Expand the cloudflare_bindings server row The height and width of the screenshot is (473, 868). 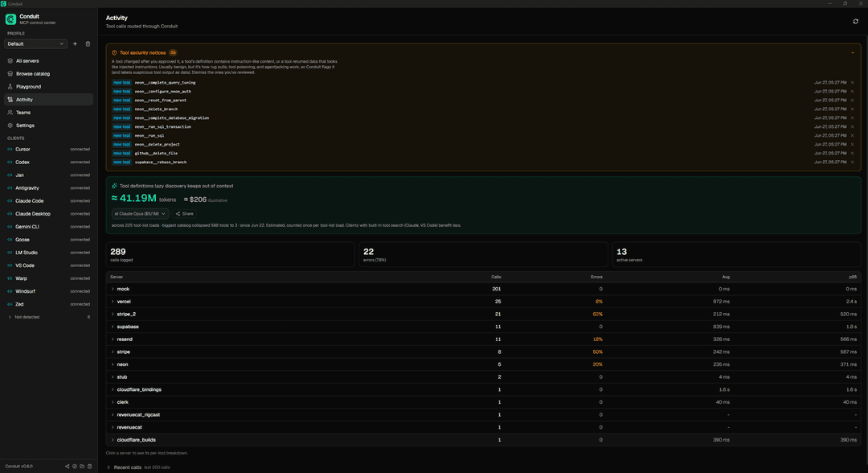click(x=481, y=390)
